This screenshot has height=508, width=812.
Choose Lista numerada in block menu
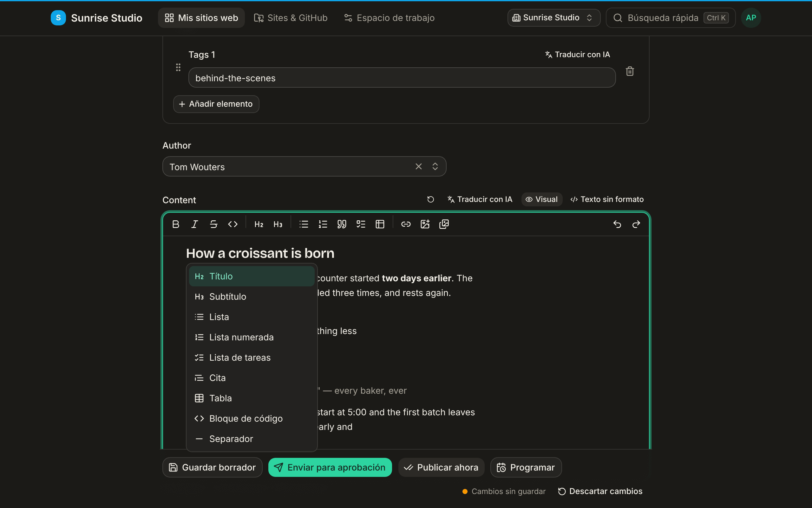pyautogui.click(x=252, y=337)
